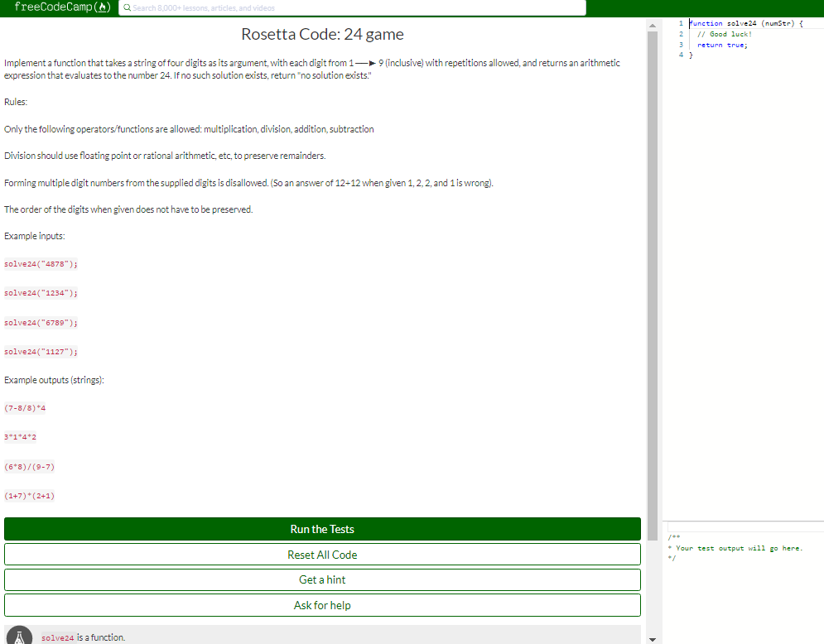This screenshot has height=644, width=824.
Task: Click the digit order rule sentence
Action: [x=128, y=209]
